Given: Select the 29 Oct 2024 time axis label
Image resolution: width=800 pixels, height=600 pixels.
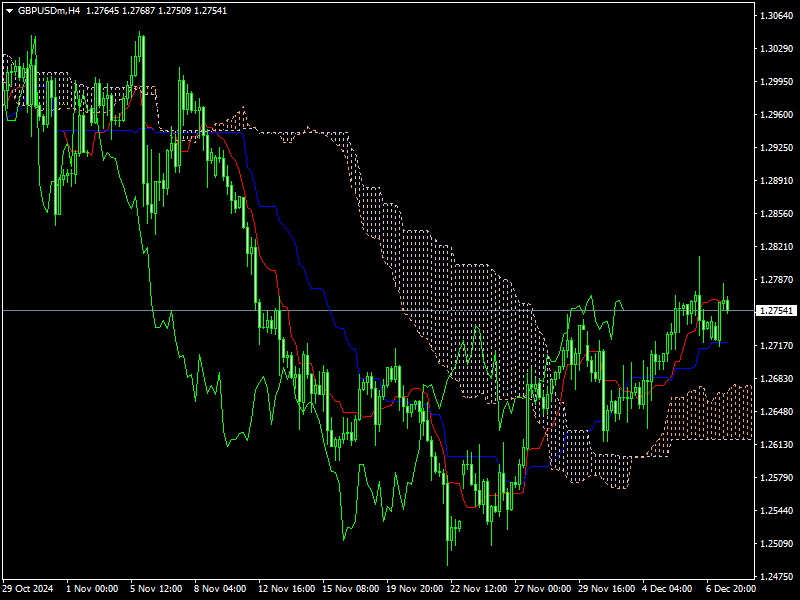Looking at the screenshot, I should pyautogui.click(x=28, y=589).
